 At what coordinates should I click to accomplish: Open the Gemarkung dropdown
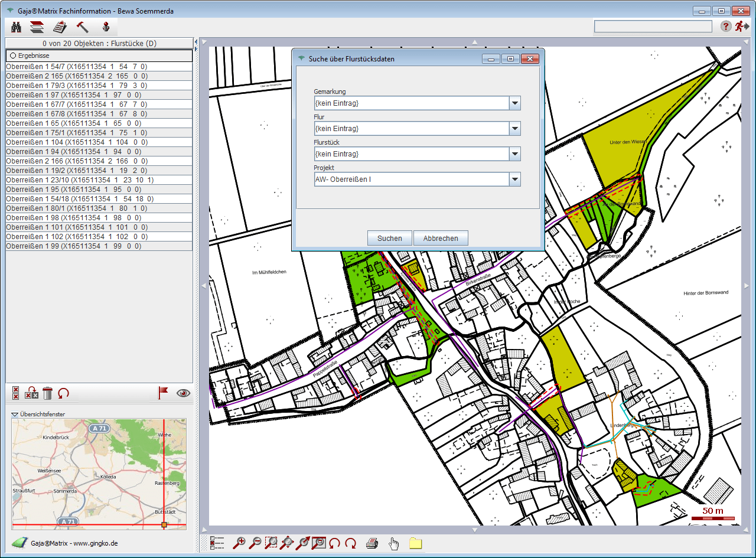[x=514, y=103]
